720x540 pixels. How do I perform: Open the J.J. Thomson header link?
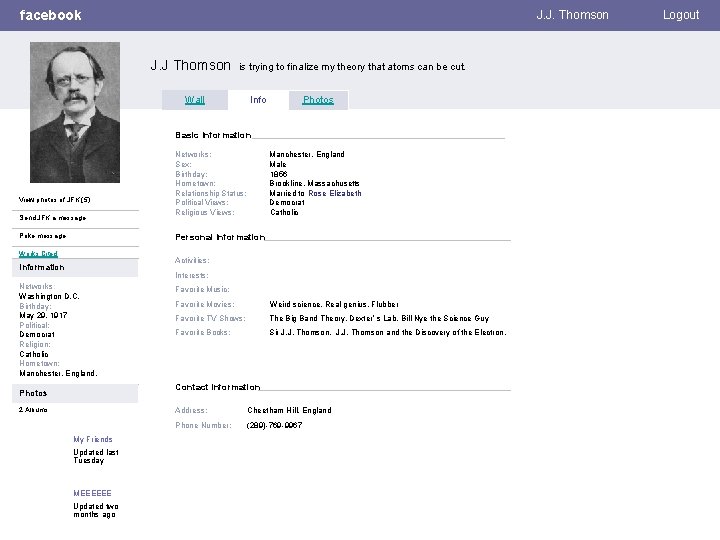tap(572, 15)
